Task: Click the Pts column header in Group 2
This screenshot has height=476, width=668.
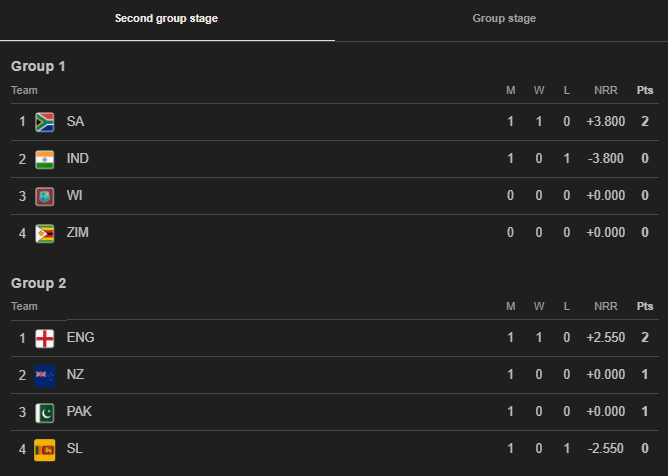Action: pyautogui.click(x=645, y=307)
